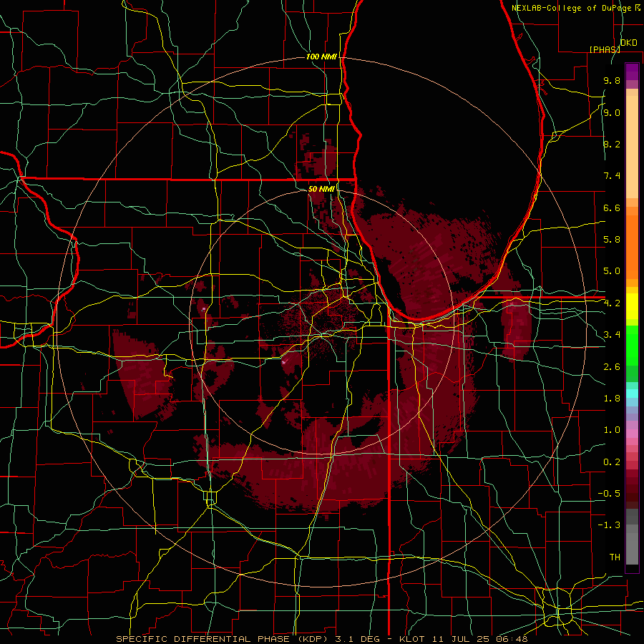Click the 6.6 scale value
Screen dimensions: 644x644
click(612, 208)
